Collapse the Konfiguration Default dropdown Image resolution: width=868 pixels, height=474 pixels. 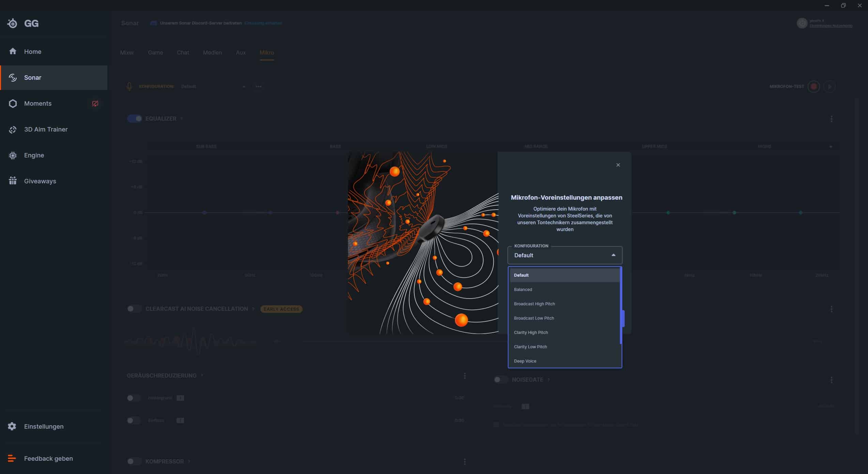click(x=613, y=255)
